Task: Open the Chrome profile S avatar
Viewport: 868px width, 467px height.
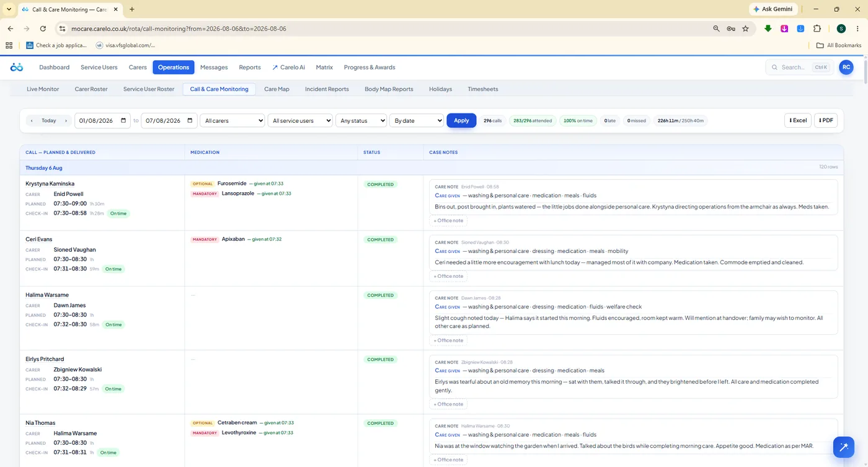Action: pyautogui.click(x=841, y=29)
